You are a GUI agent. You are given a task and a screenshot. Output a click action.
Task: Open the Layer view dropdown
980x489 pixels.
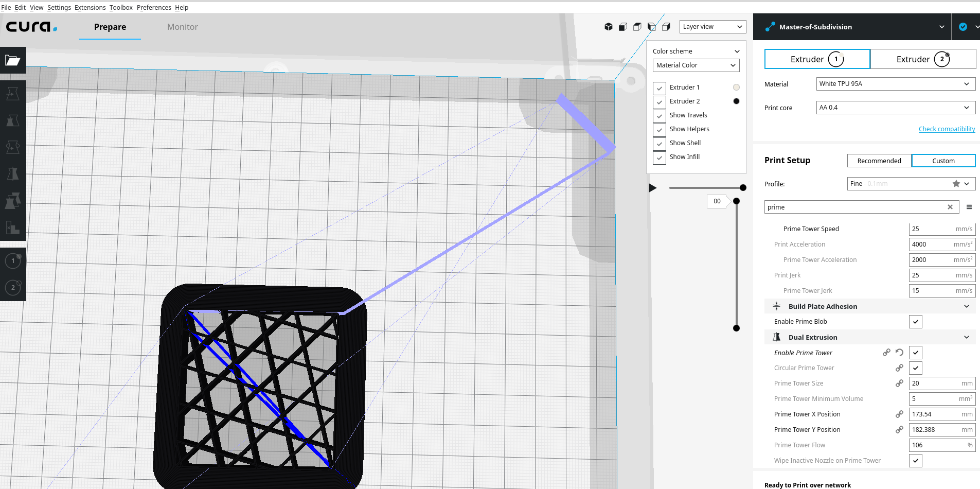712,26
